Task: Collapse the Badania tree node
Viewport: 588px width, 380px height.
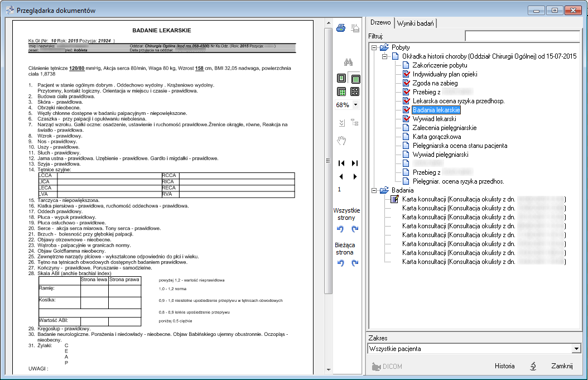Action: pos(374,191)
